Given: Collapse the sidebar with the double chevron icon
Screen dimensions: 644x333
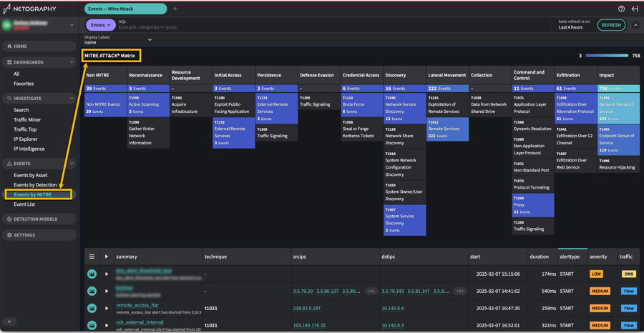Looking at the screenshot, I should pyautogui.click(x=9, y=322).
